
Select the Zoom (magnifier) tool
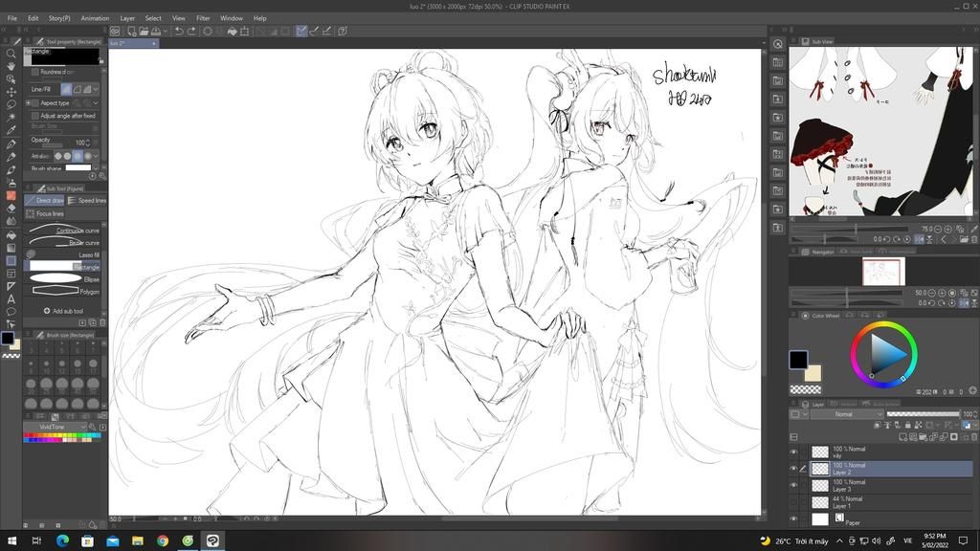tap(11, 54)
